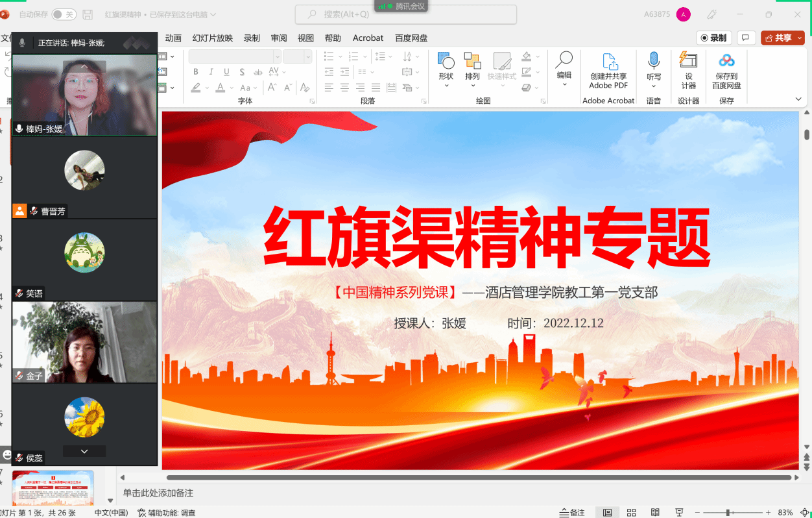Open the Designer (设计器) tool
This screenshot has height=518, width=812.
[x=688, y=60]
